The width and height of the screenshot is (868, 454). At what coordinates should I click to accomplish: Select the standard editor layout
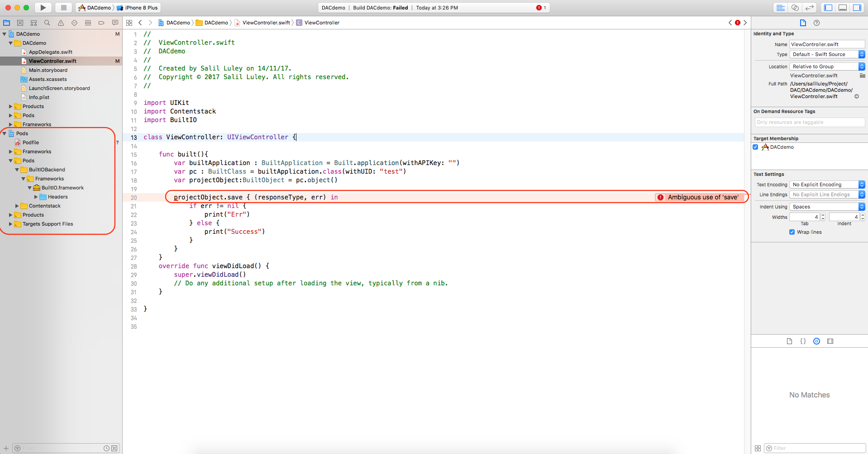[781, 8]
